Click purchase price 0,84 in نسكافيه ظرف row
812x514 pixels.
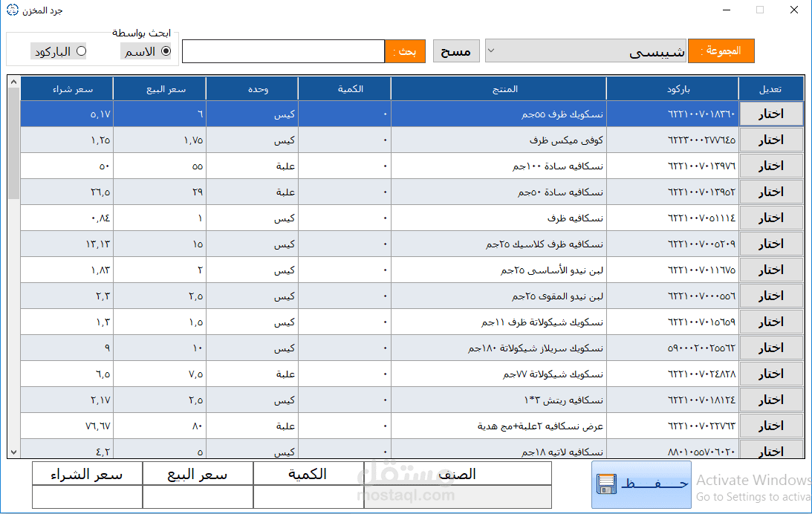click(x=67, y=218)
